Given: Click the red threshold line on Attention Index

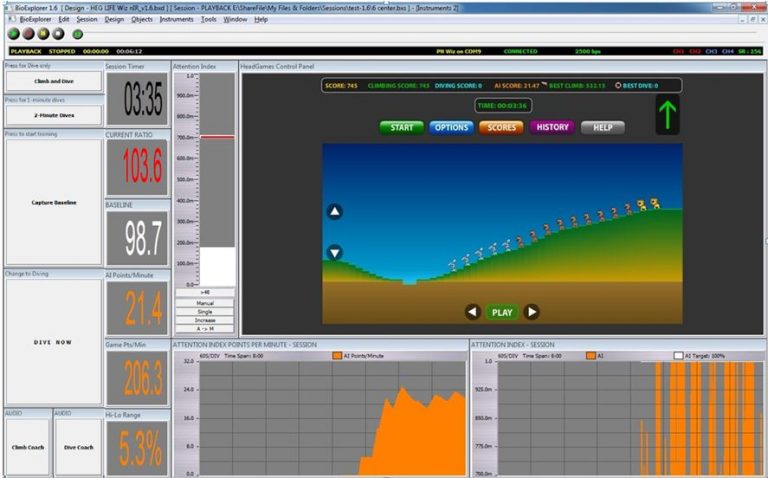Looking at the screenshot, I should (x=217, y=137).
